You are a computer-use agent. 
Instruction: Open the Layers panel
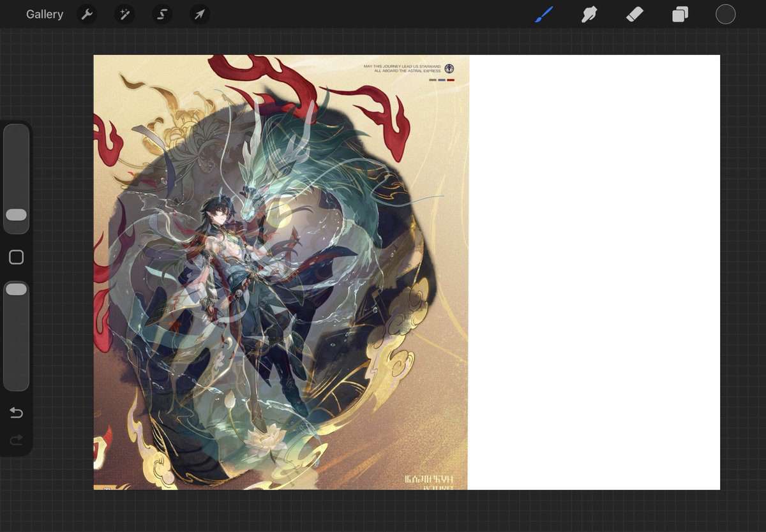click(x=680, y=14)
